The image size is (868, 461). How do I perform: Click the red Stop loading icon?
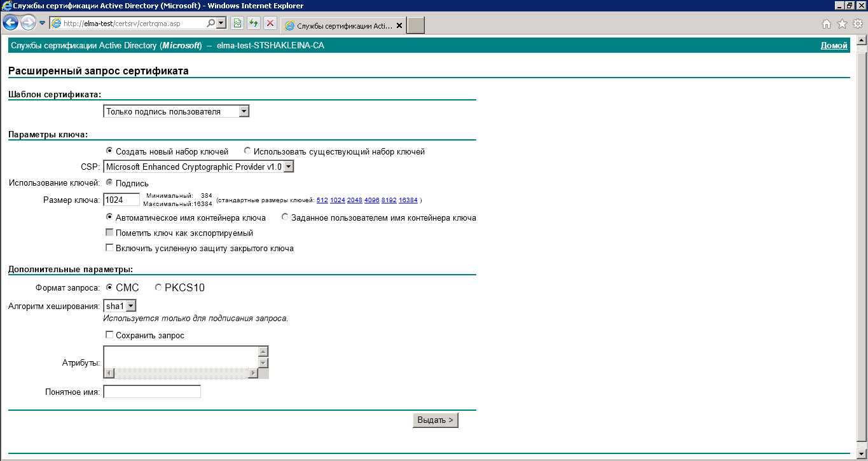[x=270, y=24]
